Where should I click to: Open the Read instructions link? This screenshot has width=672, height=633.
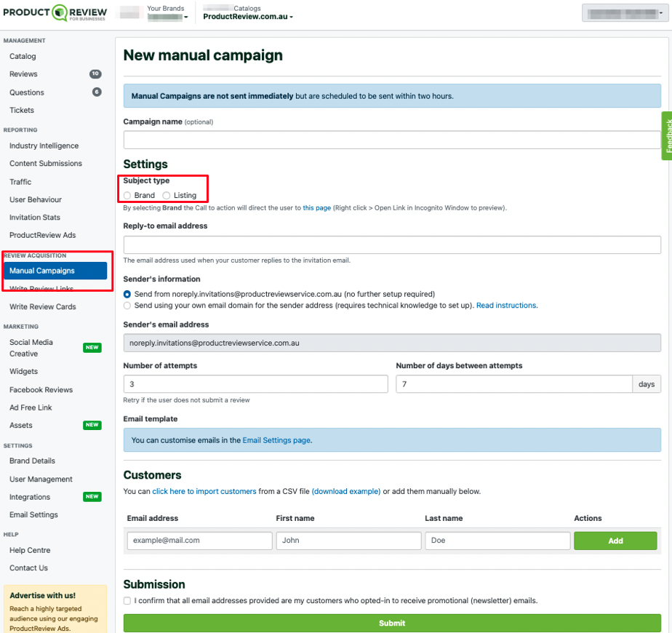coord(506,306)
